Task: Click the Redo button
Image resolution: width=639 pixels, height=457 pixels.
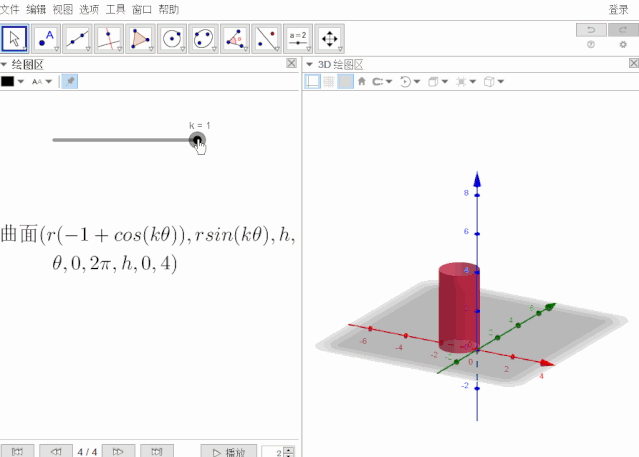Action: pyautogui.click(x=623, y=30)
